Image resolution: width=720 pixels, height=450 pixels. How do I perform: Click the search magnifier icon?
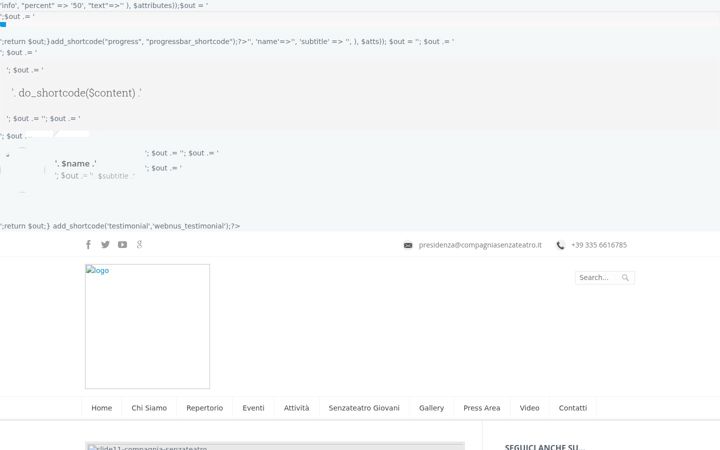click(x=625, y=277)
